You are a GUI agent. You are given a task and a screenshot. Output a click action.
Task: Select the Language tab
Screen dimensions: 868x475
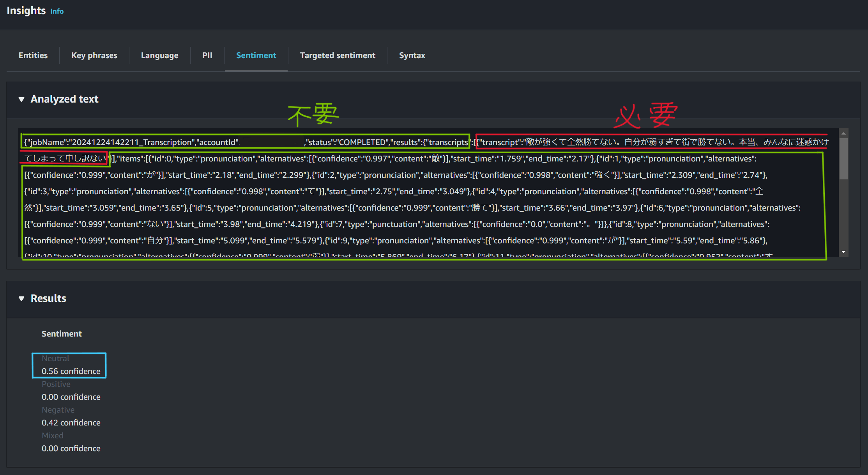(159, 55)
